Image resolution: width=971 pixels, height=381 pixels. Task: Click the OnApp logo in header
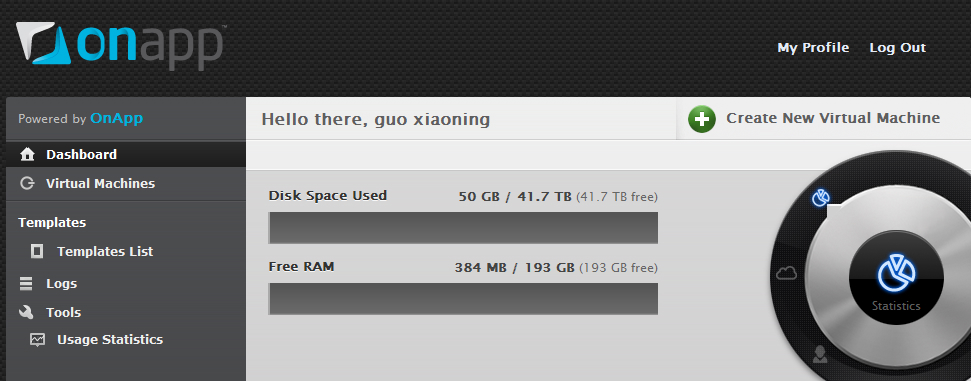tap(121, 46)
